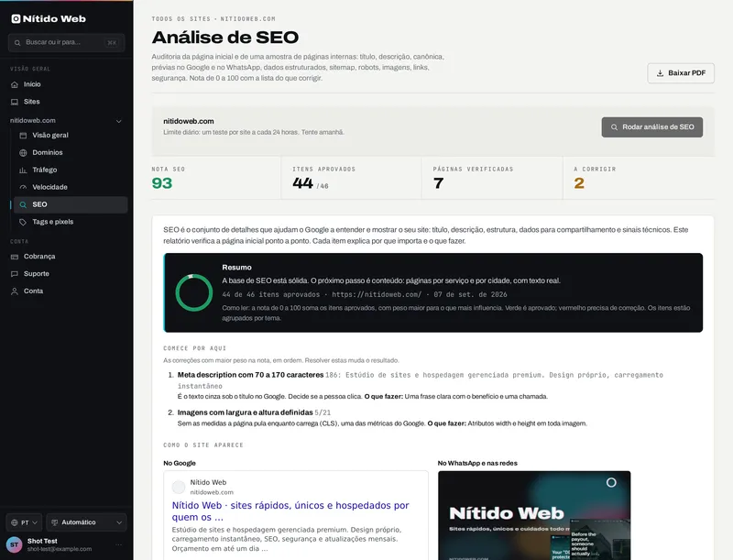The width and height of the screenshot is (733, 560).
Task: Open the PT language dropdown
Action: [24, 522]
